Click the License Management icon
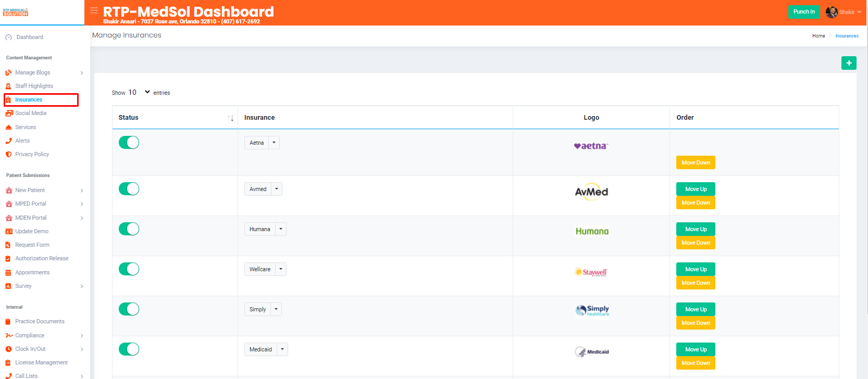 [x=8, y=363]
